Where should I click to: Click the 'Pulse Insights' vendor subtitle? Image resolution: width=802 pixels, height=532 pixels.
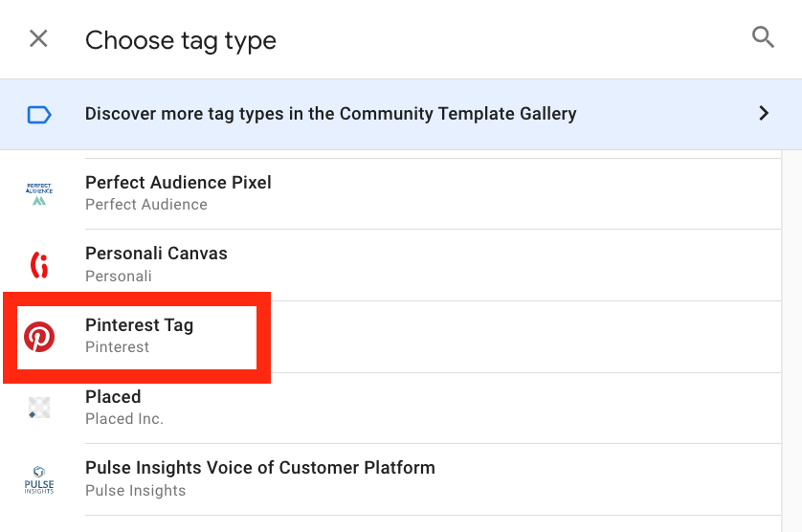[136, 491]
